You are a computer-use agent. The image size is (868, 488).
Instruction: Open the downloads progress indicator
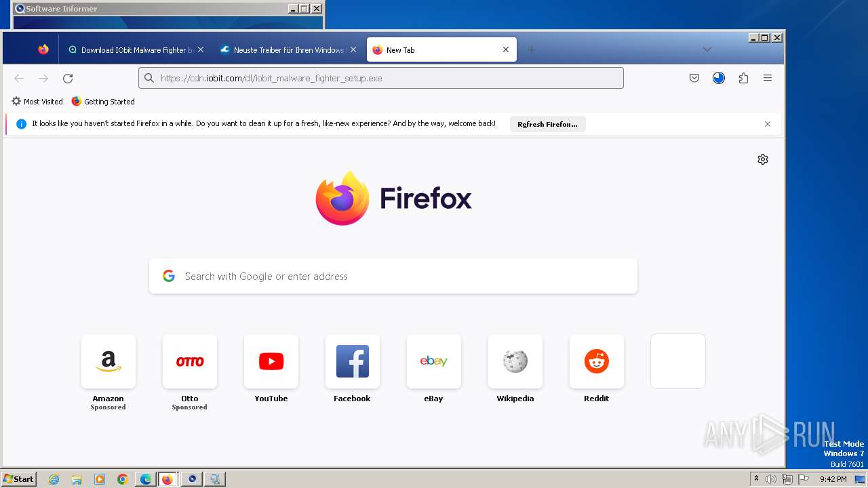[719, 78]
